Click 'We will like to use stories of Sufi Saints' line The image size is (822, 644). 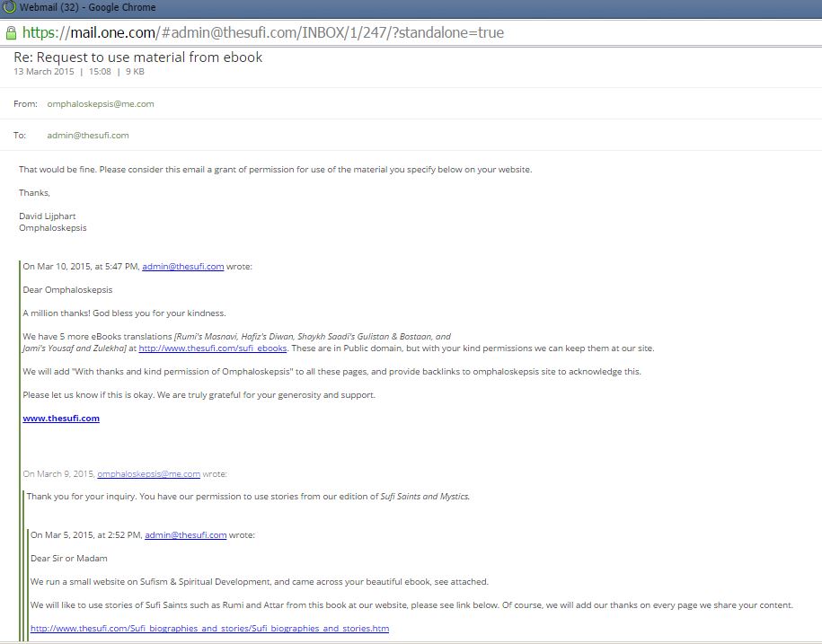tap(411, 605)
